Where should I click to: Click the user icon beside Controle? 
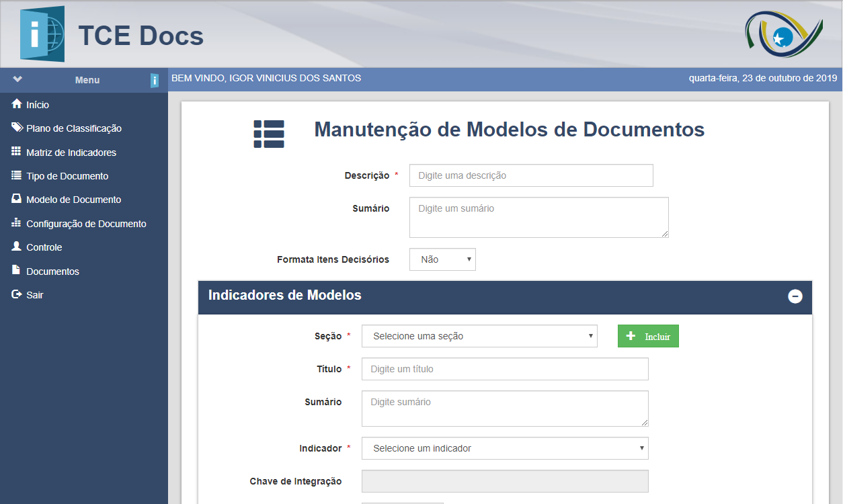[17, 247]
